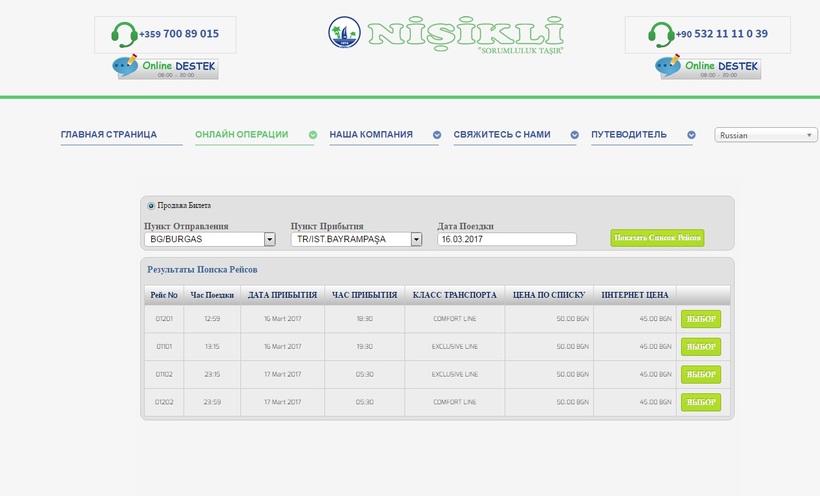Open left Online Destek chat support

point(166,67)
